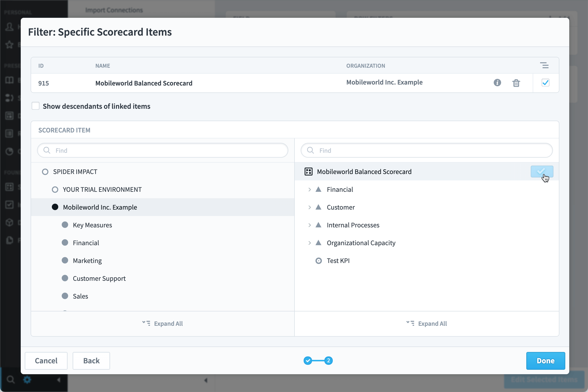Click the book icon in background sidebar

[x=9, y=80]
